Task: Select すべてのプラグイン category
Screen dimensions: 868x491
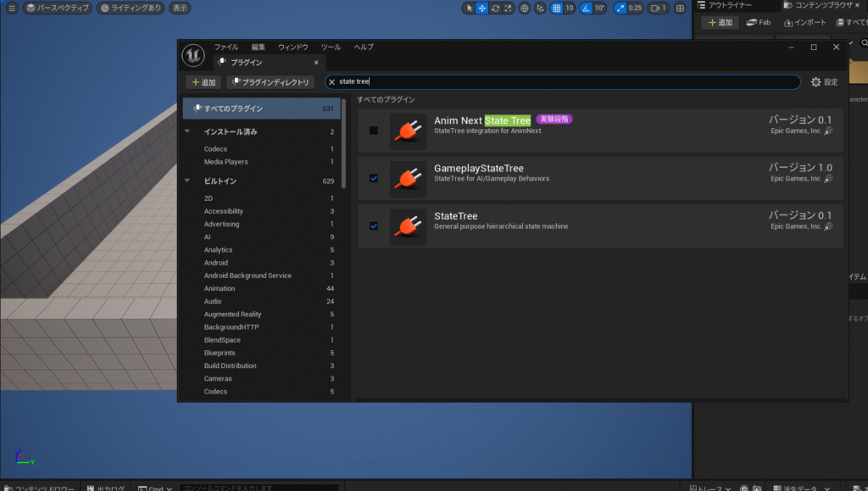Action: (x=262, y=109)
